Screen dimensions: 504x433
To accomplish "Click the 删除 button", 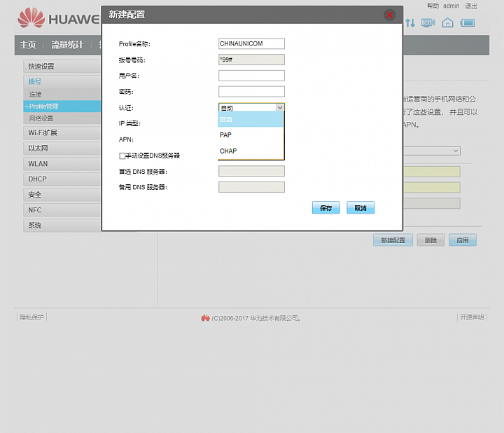I will click(x=430, y=240).
